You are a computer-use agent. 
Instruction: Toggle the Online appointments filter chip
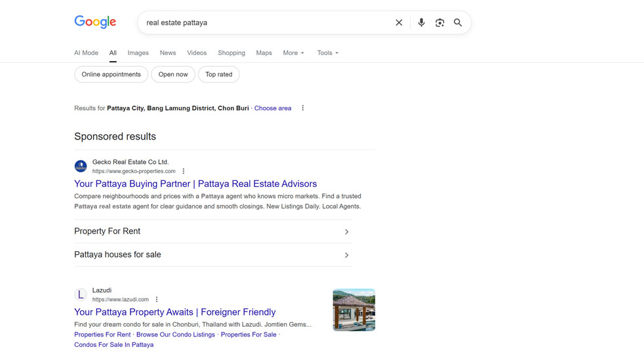click(x=111, y=75)
